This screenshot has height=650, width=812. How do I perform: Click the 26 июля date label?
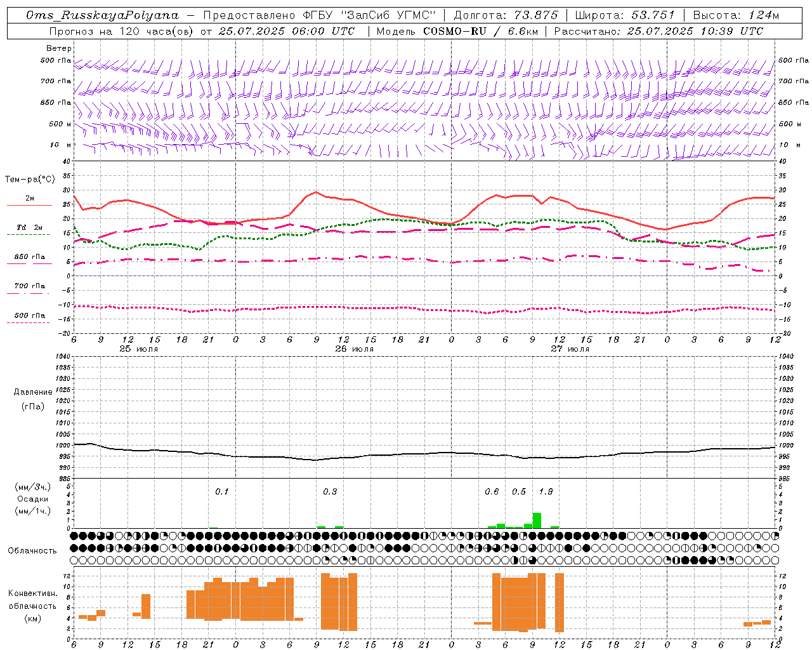pos(355,349)
